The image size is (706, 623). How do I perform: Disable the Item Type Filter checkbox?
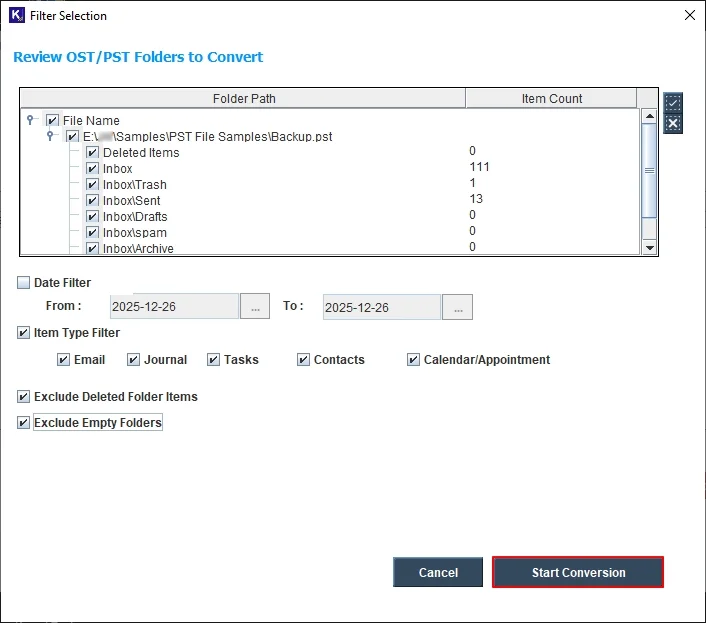click(23, 333)
